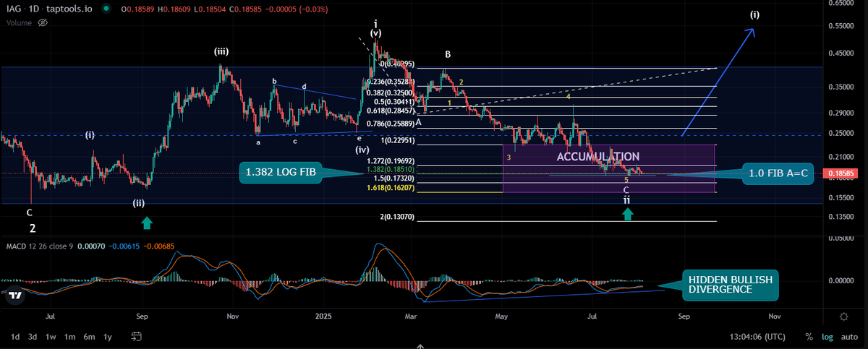Click the 1.382 LOG FIB callout
Image resolution: width=868 pixels, height=349 pixels.
tap(279, 173)
